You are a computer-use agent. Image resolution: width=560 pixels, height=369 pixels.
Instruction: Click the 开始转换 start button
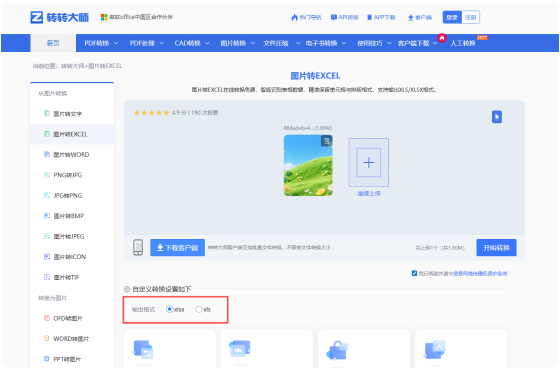tap(496, 248)
